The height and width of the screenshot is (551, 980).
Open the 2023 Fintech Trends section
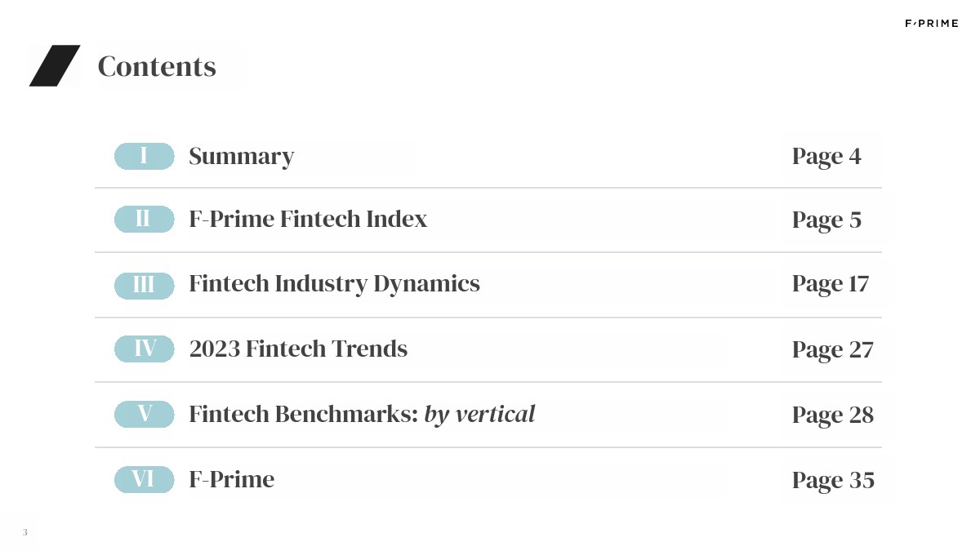tap(298, 349)
